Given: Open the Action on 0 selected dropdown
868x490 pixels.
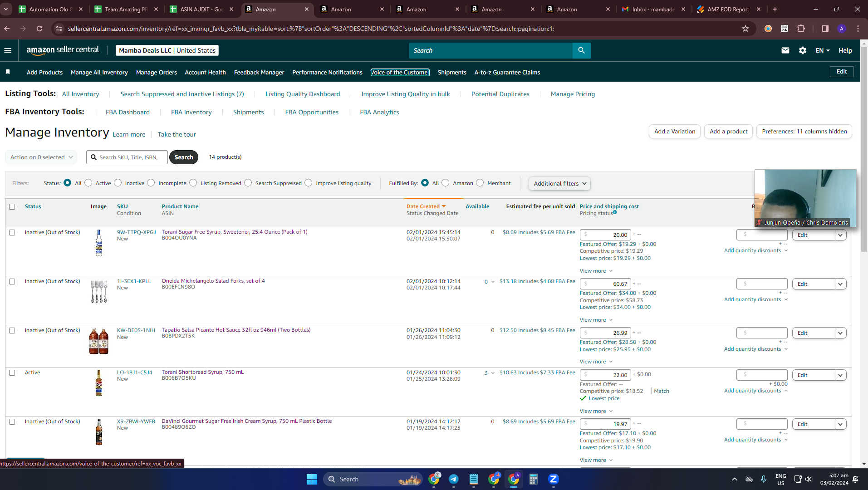Looking at the screenshot, I should [x=41, y=157].
